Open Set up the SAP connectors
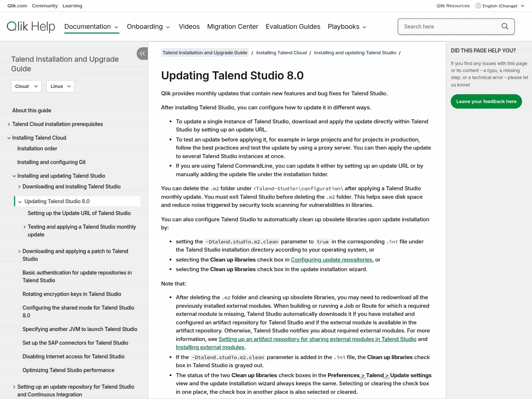Viewport: 532px width, 399px height. pyautogui.click(x=75, y=343)
